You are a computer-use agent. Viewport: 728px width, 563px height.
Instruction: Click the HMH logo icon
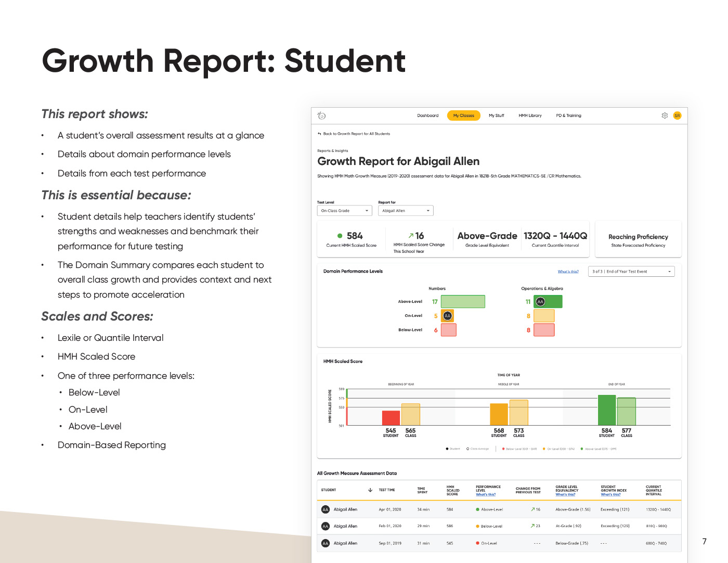[x=321, y=116]
